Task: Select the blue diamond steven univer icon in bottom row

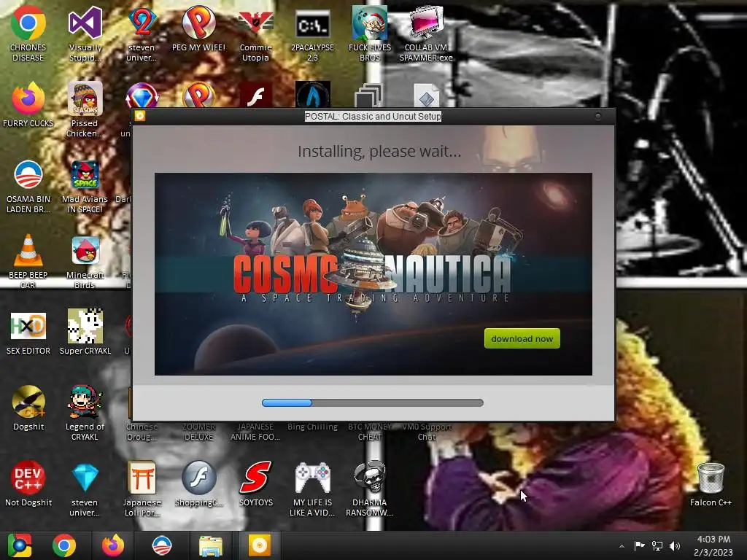Action: 85,489
